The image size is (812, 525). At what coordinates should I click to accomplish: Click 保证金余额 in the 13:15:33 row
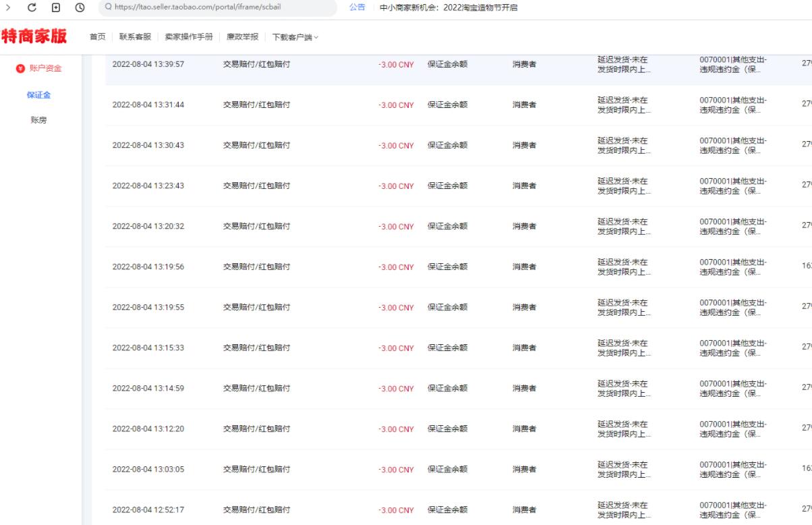[448, 348]
